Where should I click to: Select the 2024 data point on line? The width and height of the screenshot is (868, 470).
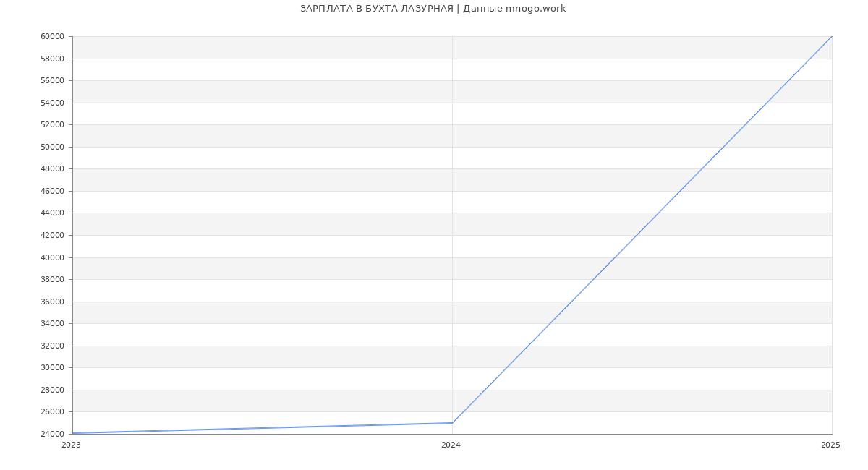point(452,423)
